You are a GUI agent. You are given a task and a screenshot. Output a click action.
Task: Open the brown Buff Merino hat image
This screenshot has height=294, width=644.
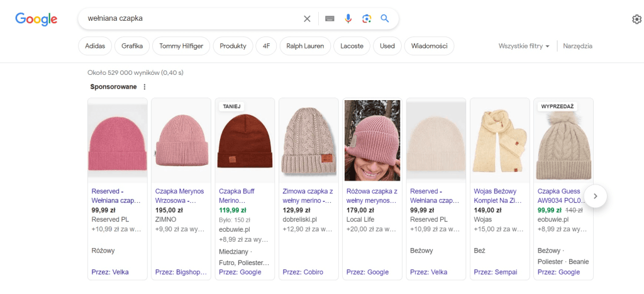click(245, 140)
